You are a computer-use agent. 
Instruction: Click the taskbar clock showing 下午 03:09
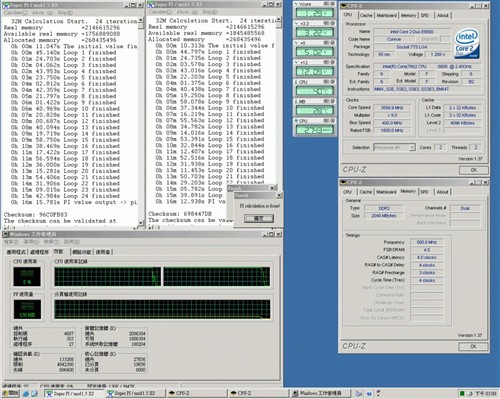[486, 394]
